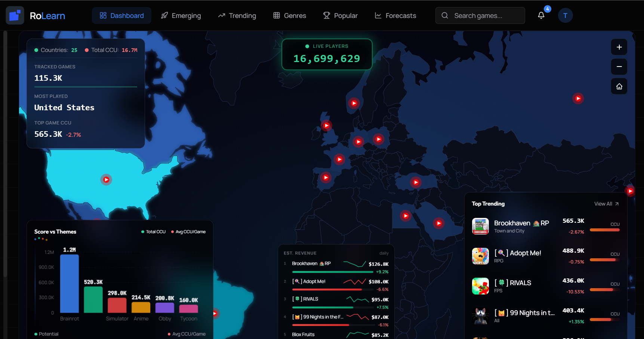Click the notification bell icon

[x=541, y=15]
